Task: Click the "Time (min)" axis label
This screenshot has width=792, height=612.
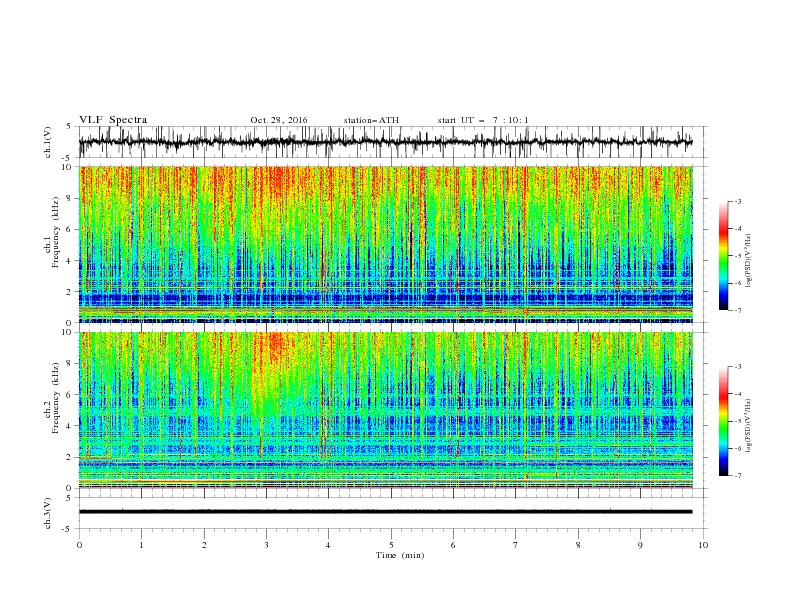Action: tap(400, 555)
